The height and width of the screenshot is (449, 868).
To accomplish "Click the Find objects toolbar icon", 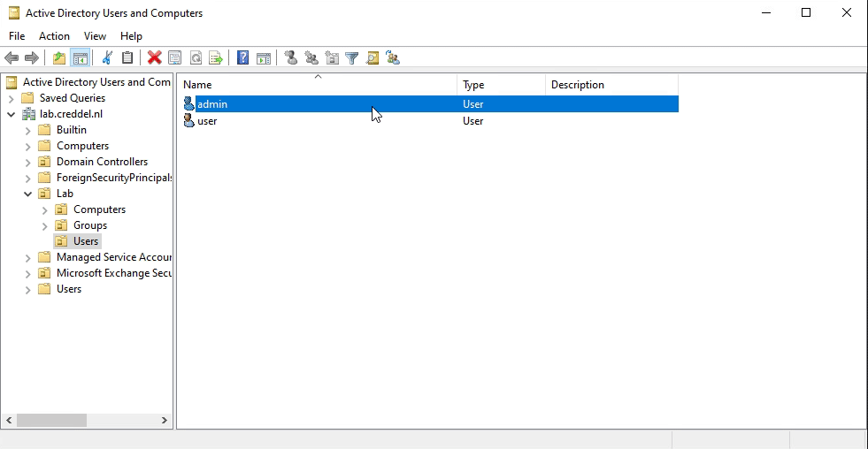I will click(373, 58).
